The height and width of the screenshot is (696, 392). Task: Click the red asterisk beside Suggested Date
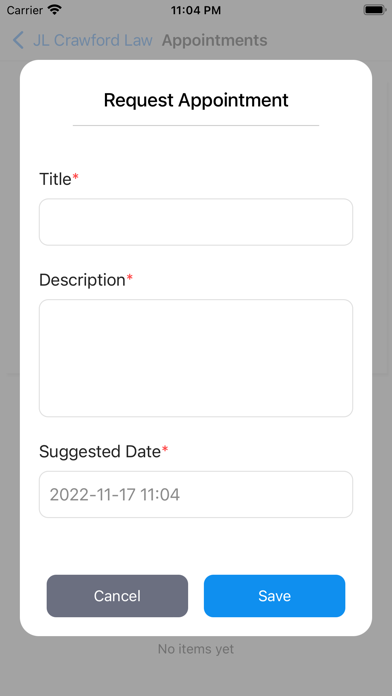click(x=165, y=450)
